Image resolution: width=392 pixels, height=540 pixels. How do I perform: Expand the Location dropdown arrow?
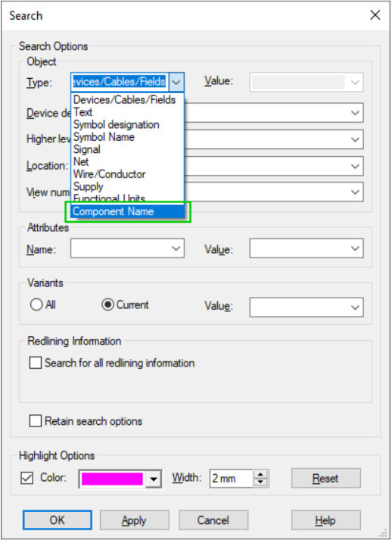pyautogui.click(x=355, y=167)
